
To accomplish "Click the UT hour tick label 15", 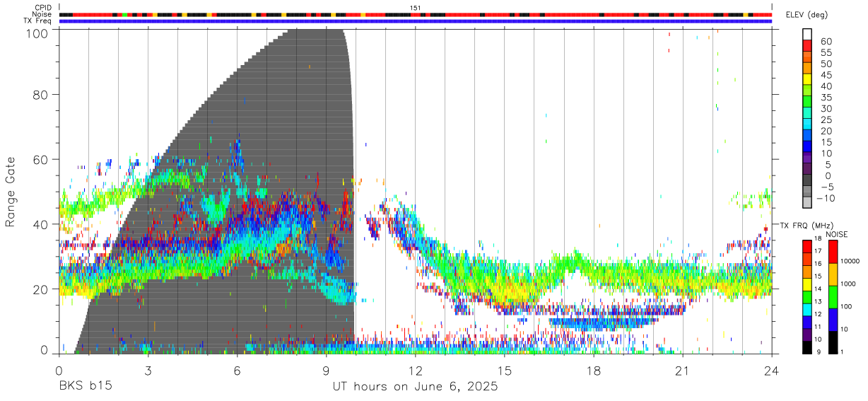I will tap(505, 369).
